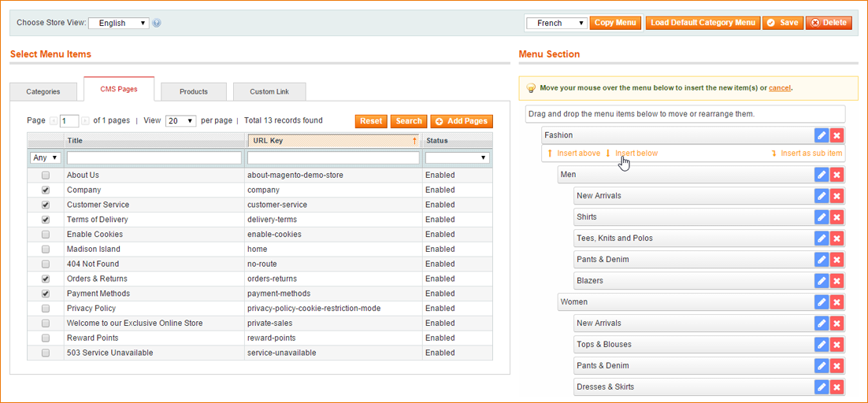Click the Add Pages button
The height and width of the screenshot is (403, 868).
coord(462,121)
